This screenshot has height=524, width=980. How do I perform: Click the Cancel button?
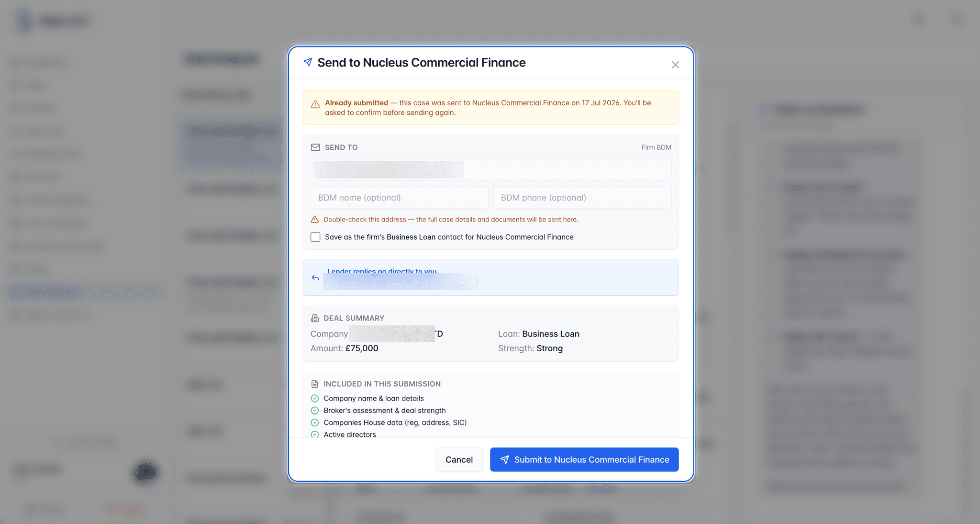click(459, 459)
